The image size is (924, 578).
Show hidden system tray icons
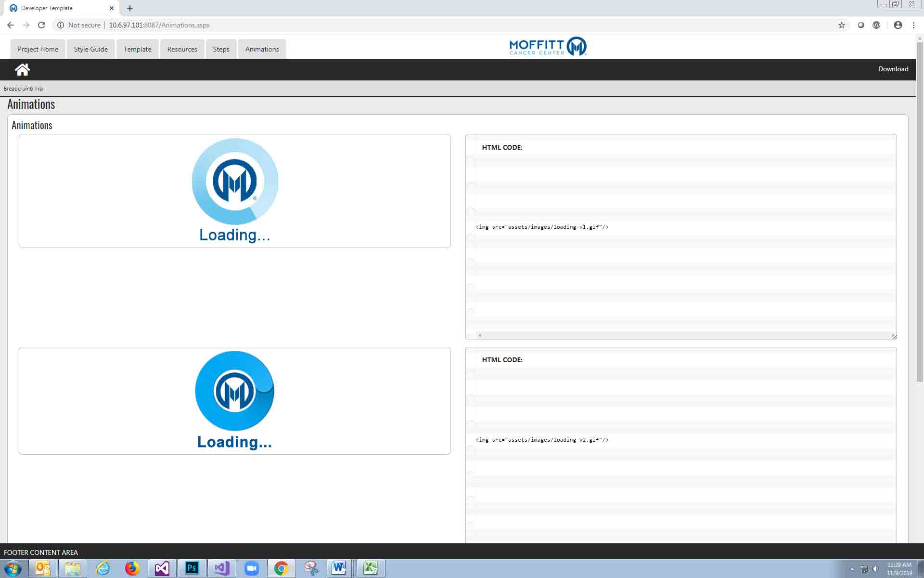[x=852, y=569]
